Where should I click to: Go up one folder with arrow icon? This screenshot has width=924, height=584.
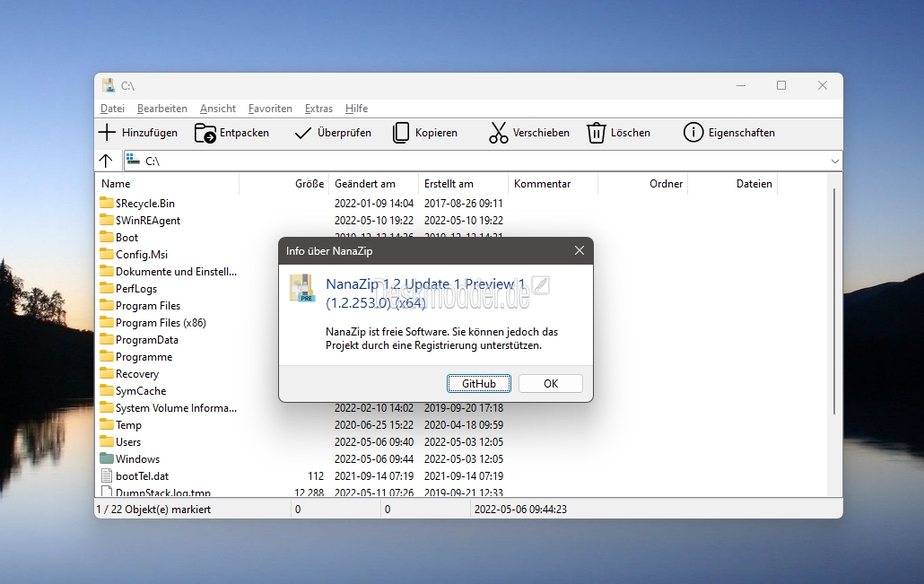coord(106,161)
